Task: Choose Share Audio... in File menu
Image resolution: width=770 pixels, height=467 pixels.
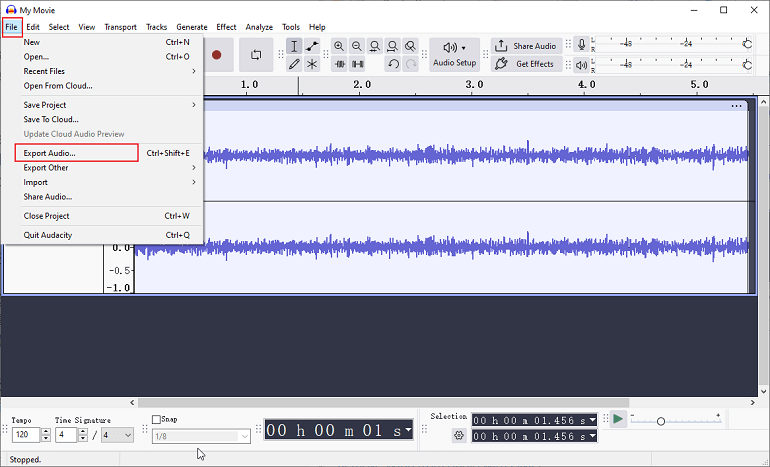Action: pyautogui.click(x=102, y=196)
